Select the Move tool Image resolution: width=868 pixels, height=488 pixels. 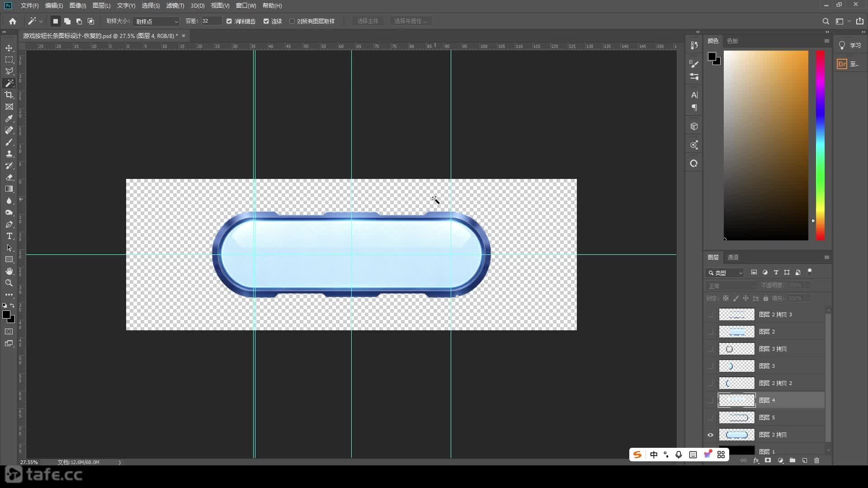coord(9,48)
